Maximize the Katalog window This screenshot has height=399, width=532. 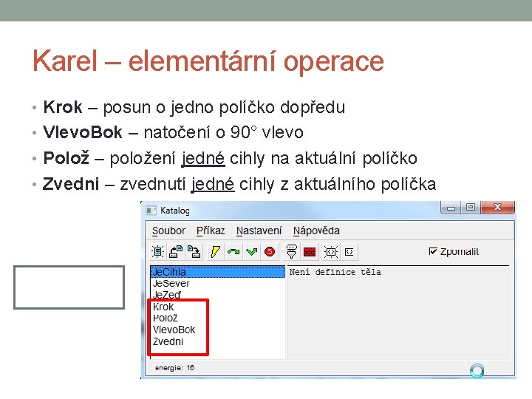point(470,208)
